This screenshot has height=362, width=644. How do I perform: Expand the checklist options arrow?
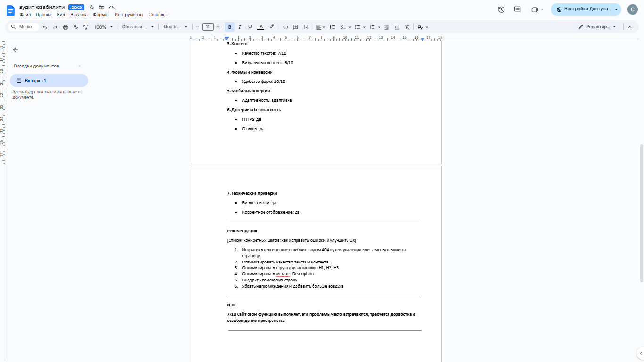pyautogui.click(x=349, y=27)
